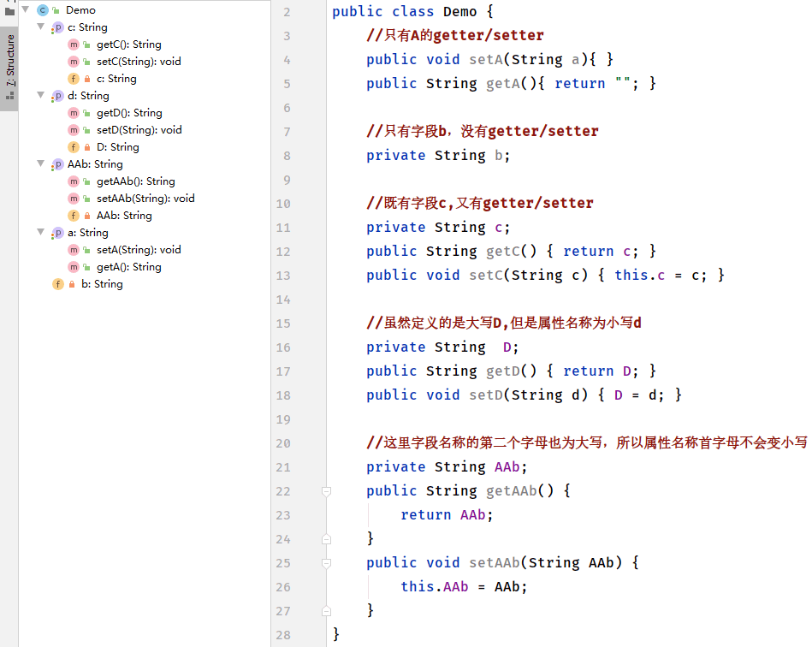Click 'public class Demo' declaration

tap(405, 12)
